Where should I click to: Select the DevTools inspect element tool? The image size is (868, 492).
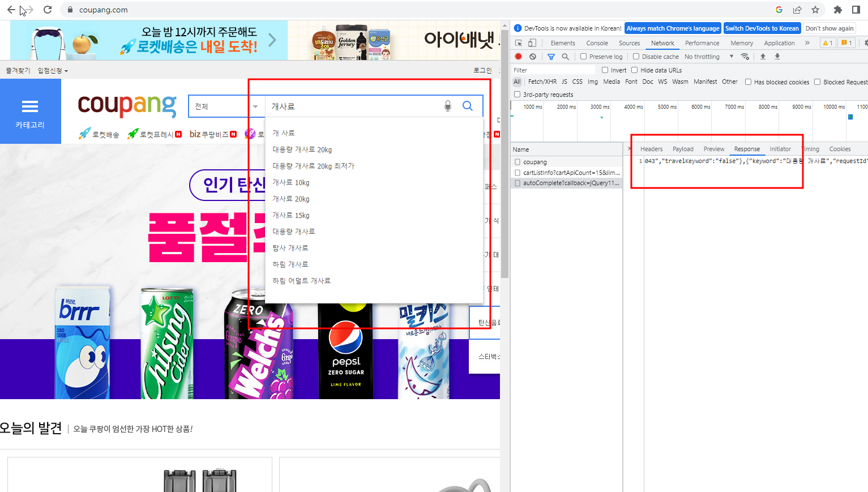519,43
